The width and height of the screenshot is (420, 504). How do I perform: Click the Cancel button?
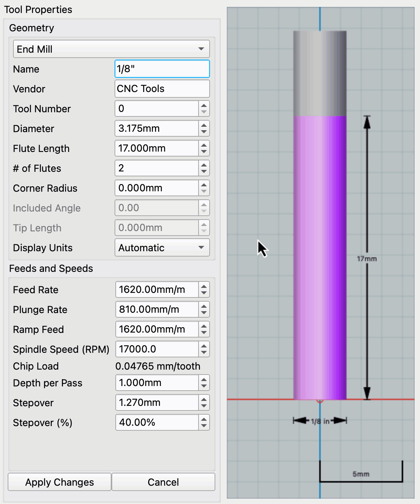tap(163, 482)
